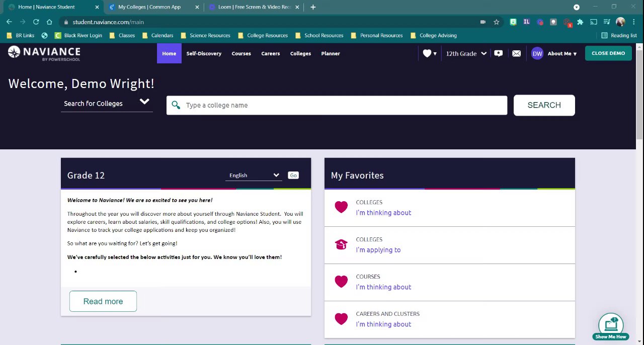Open the favorites heart icon menu
644x345 pixels.
pyautogui.click(x=429, y=53)
